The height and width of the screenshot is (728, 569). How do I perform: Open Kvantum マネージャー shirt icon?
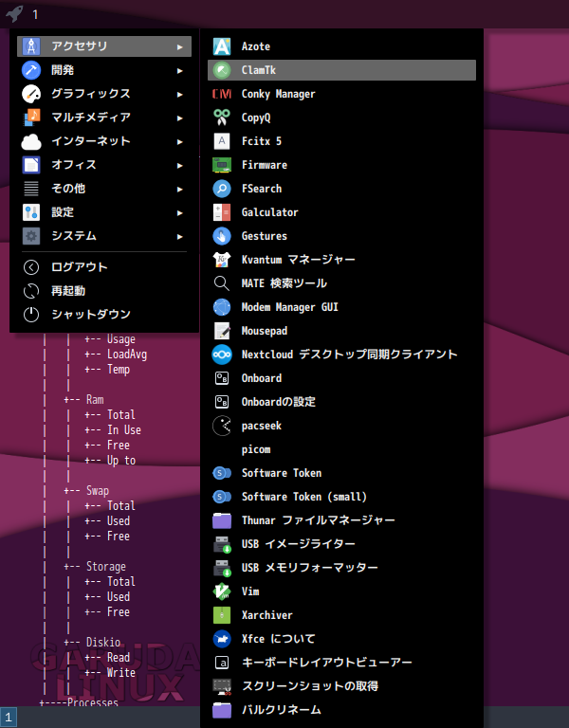pyautogui.click(x=222, y=260)
